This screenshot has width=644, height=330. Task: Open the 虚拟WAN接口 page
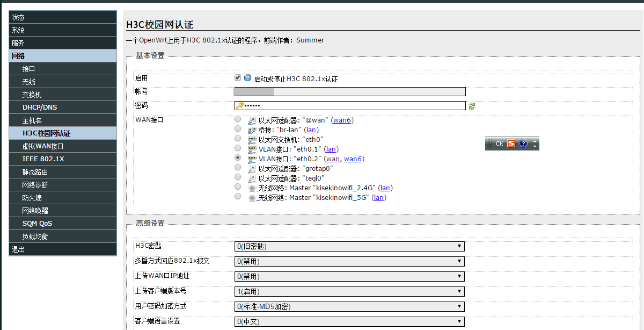63,146
